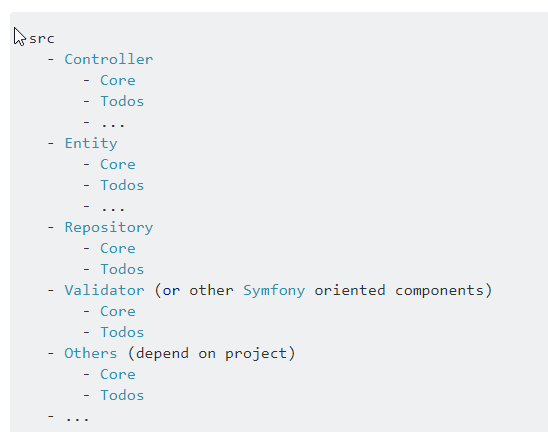Screen dimensions: 548x432
Task: Select the Validator word
Action: click(x=104, y=290)
